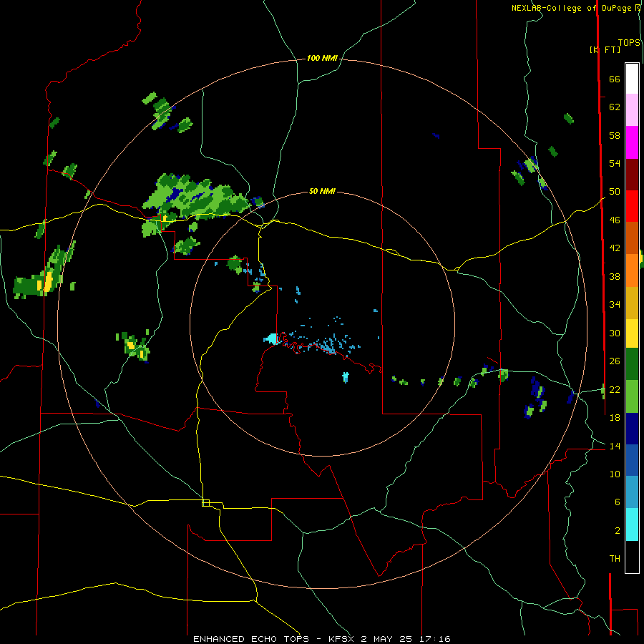This screenshot has width=644, height=644.
Task: Select the 34 legend label
Action: point(615,304)
